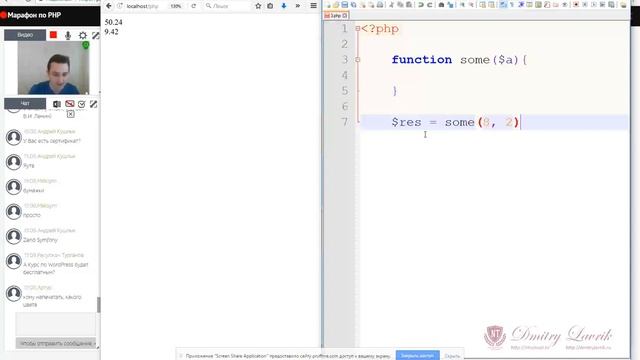Reset the 130% zoom indicator in Firefox
Viewport: 640px width, 360px height.
(x=176, y=6)
